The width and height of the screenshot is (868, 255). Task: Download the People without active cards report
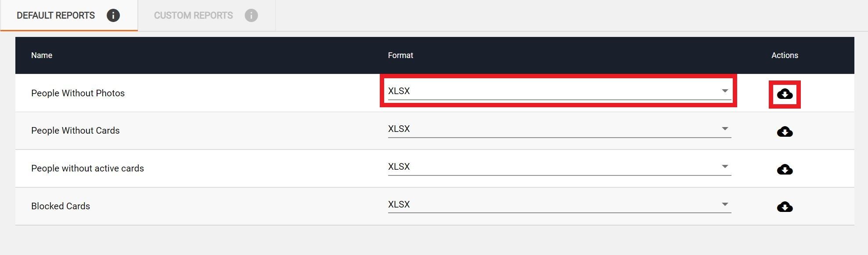785,169
